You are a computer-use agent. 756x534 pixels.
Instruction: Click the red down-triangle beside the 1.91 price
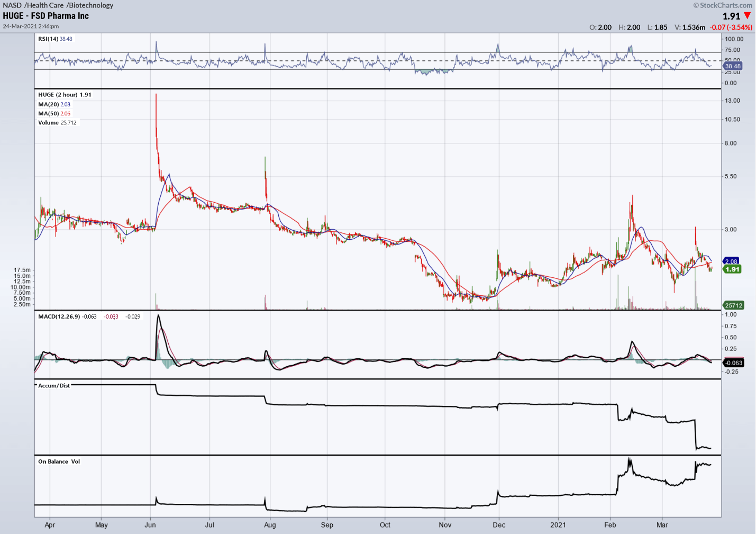(748, 16)
